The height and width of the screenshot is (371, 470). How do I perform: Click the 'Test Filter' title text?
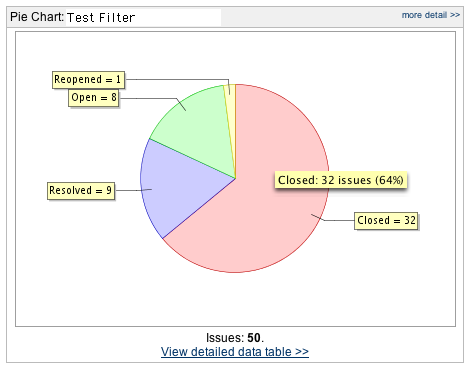[x=101, y=17]
